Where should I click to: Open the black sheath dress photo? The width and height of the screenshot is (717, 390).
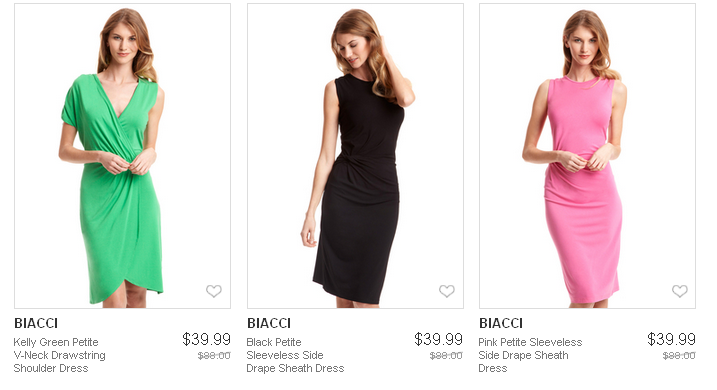355,156
